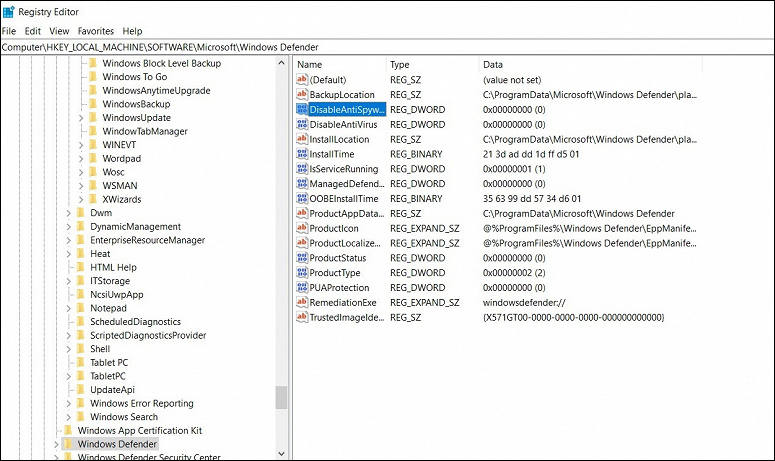The height and width of the screenshot is (461, 775).
Task: Click the TrustedImageIde string icon
Action: coord(301,317)
